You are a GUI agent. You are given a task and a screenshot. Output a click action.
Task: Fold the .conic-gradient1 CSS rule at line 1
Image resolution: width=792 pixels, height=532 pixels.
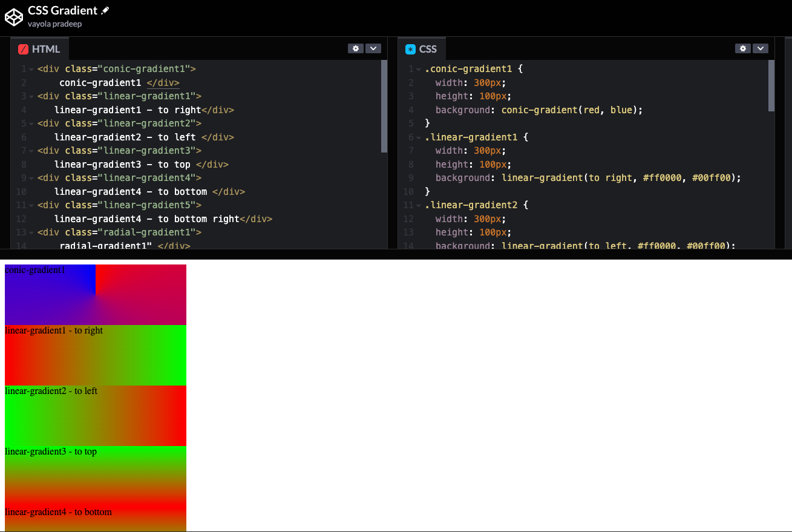418,70
